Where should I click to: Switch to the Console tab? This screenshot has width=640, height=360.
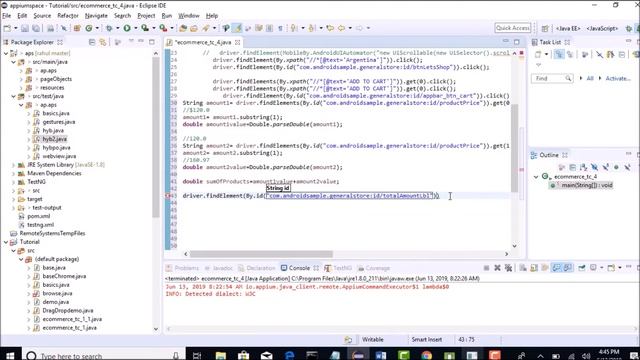(x=299, y=268)
